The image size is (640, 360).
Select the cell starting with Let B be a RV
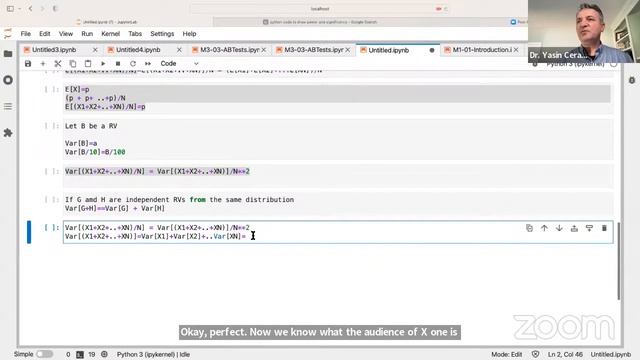click(338, 139)
